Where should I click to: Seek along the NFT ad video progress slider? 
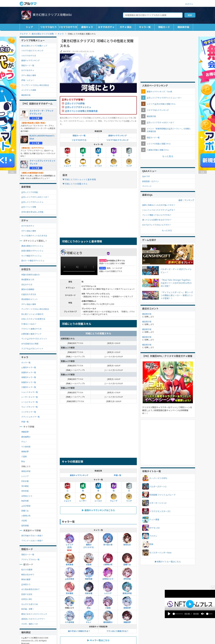click(x=178, y=614)
